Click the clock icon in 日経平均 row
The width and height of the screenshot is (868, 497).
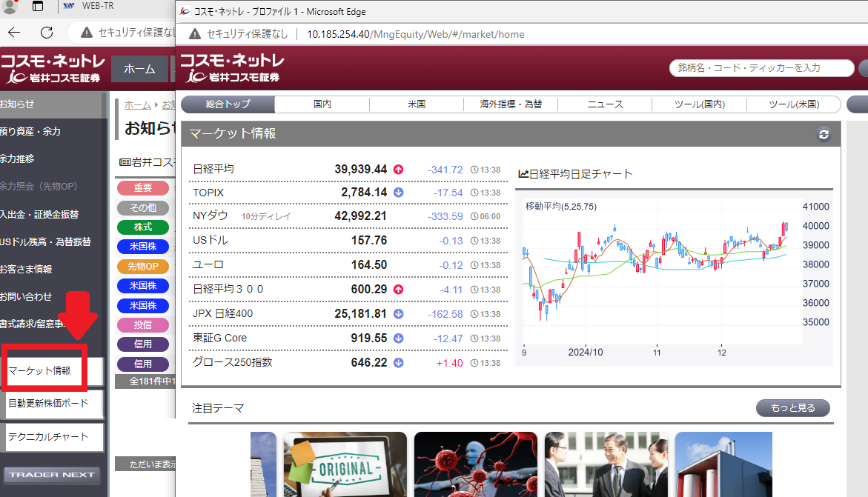coord(474,170)
